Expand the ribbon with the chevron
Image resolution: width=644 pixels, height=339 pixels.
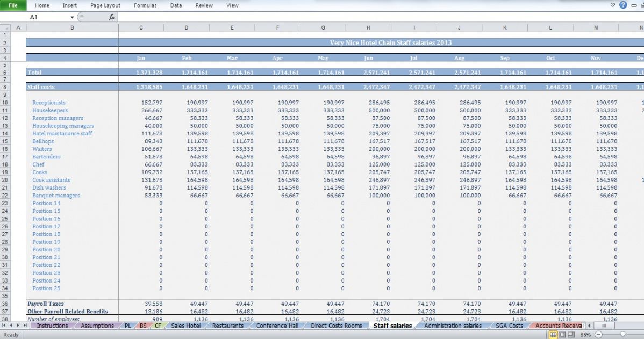(x=613, y=5)
